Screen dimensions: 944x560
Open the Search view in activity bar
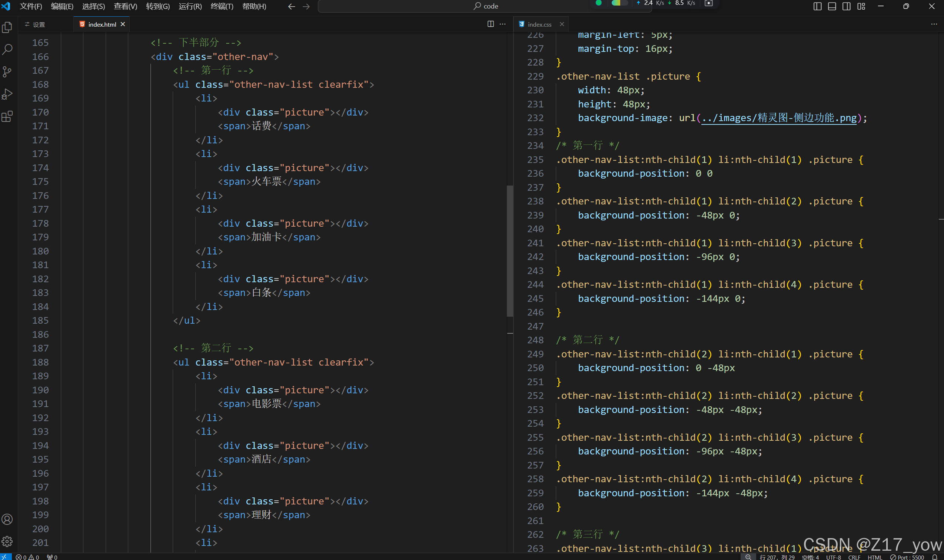(7, 49)
